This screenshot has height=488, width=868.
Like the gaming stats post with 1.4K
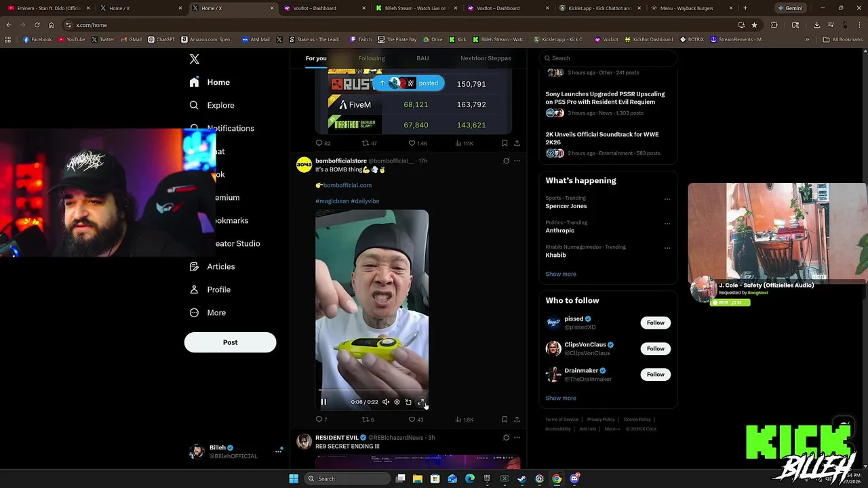[x=418, y=143]
